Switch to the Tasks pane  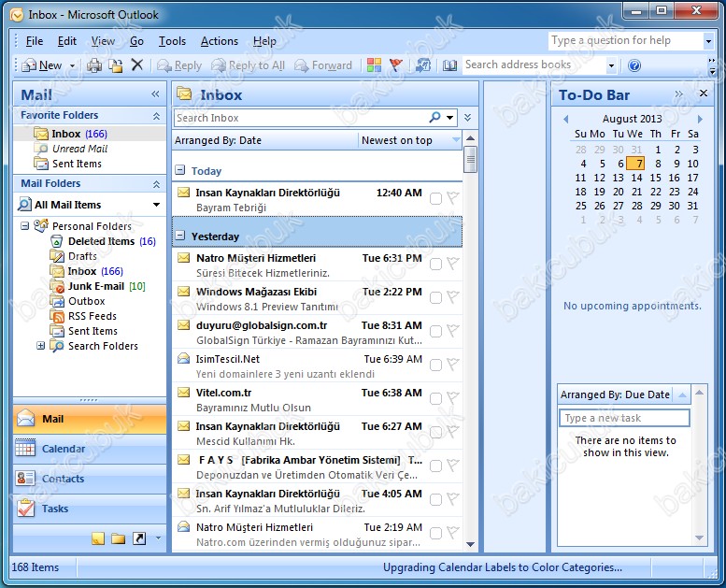pyautogui.click(x=90, y=509)
